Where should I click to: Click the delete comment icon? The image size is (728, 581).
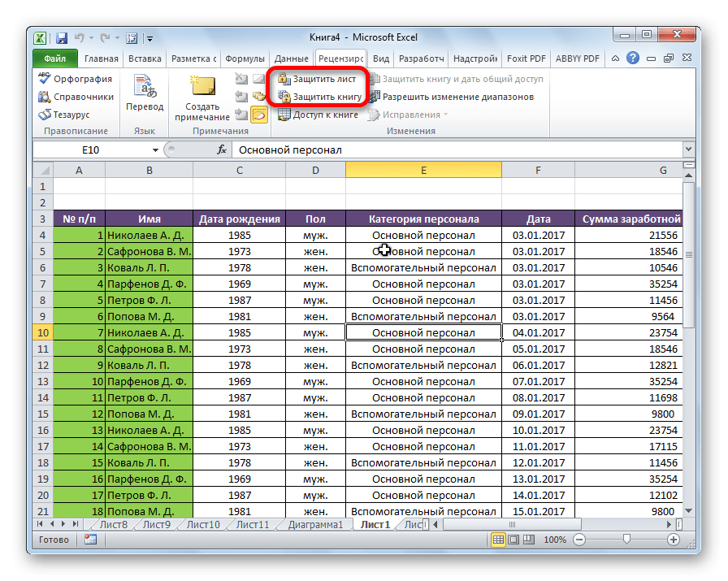241,79
